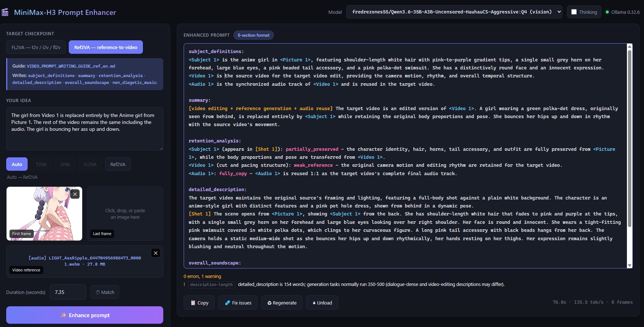This screenshot has height=327, width=644.
Task: Click the green Ollama status dot
Action: 607,12
